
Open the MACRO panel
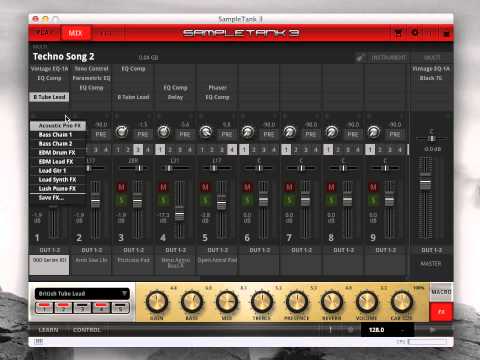441,292
